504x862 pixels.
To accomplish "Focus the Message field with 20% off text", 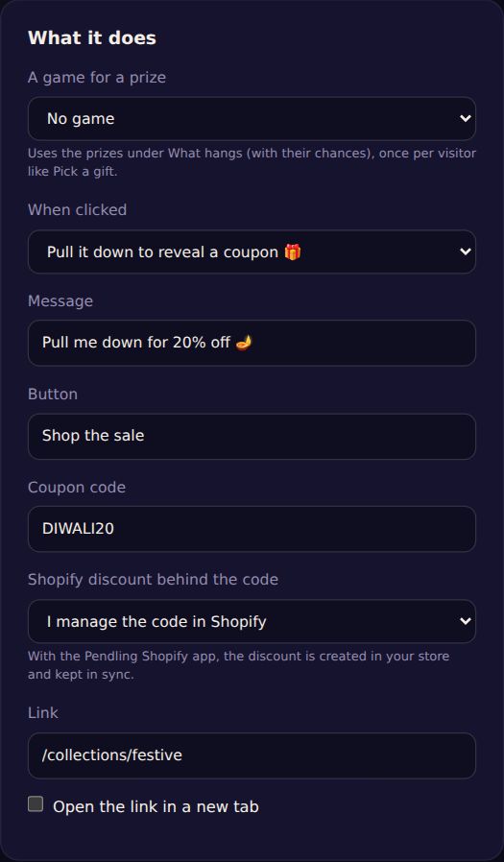I will pos(252,343).
